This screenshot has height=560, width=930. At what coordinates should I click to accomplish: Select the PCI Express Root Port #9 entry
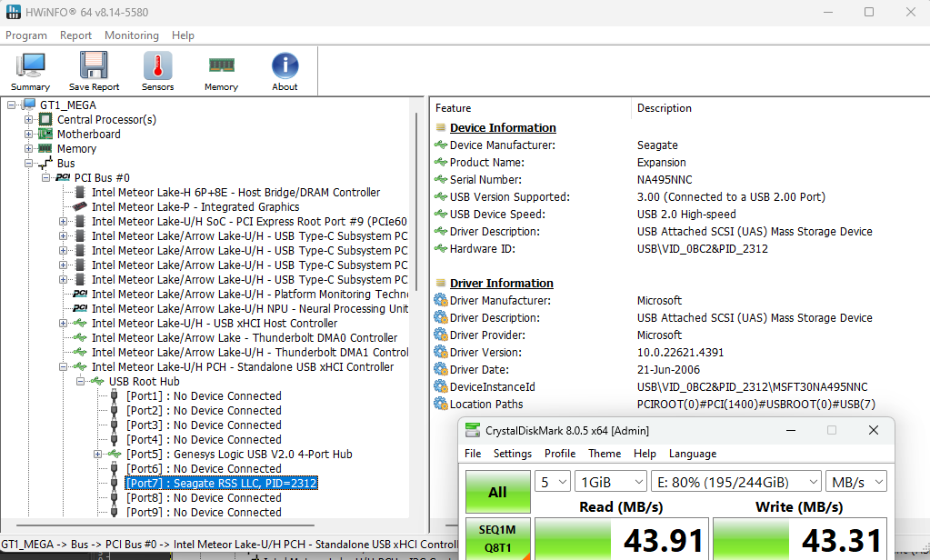(250, 221)
